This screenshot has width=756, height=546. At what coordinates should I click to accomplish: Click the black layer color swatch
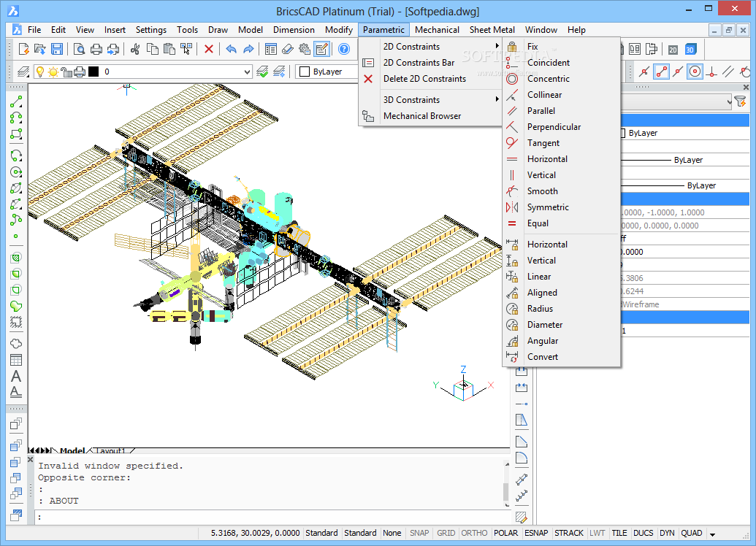pos(93,72)
